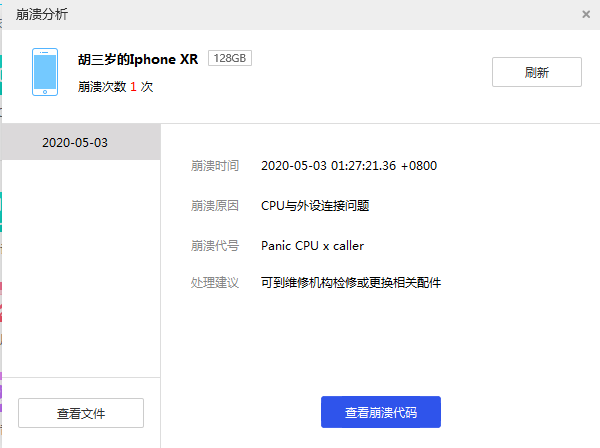
Task: Click the 处理建议 label
Action: 215,283
